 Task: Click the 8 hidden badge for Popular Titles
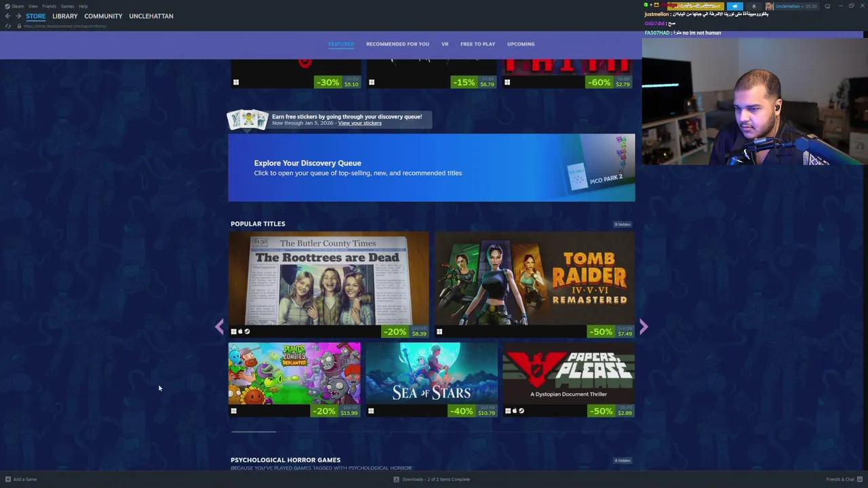623,224
